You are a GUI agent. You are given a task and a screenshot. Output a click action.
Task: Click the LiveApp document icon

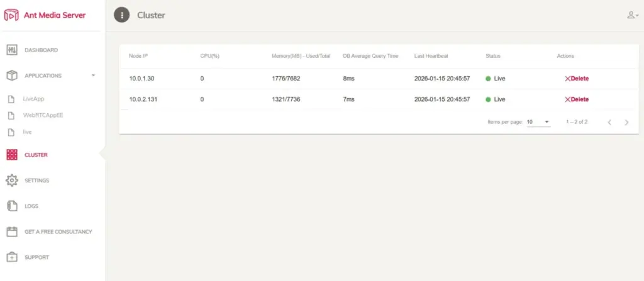[12, 99]
